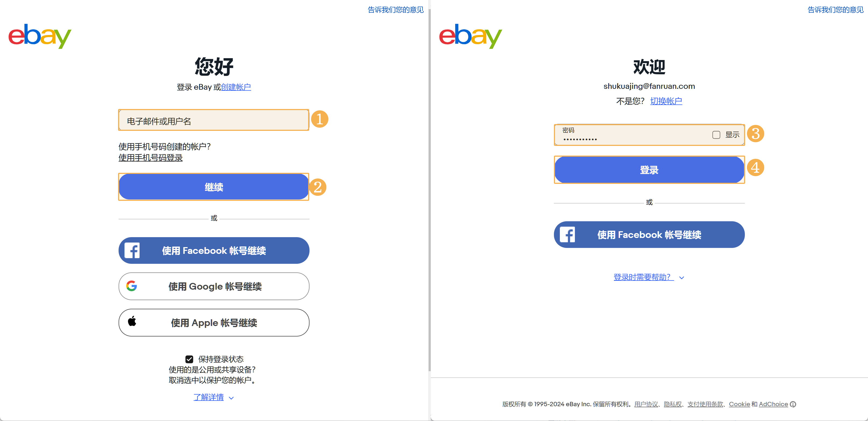Focus the 电子邮件或用户名 input field
868x421 pixels.
click(x=214, y=120)
